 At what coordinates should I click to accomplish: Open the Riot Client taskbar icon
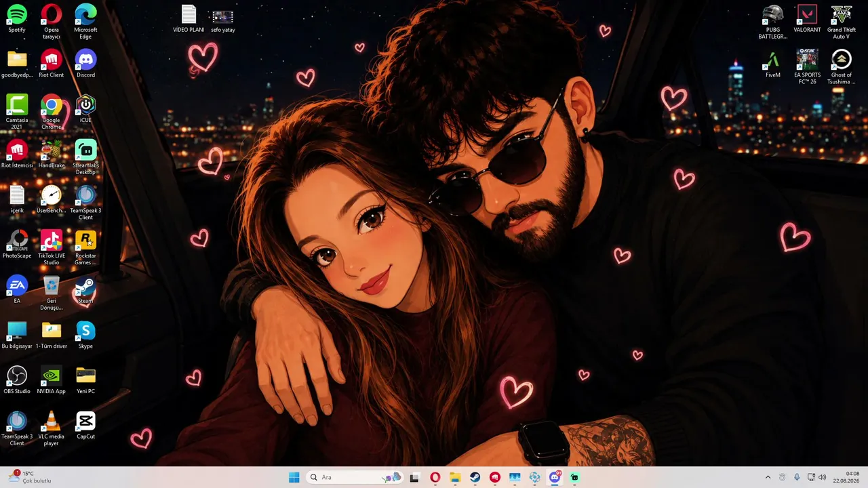coord(495,477)
